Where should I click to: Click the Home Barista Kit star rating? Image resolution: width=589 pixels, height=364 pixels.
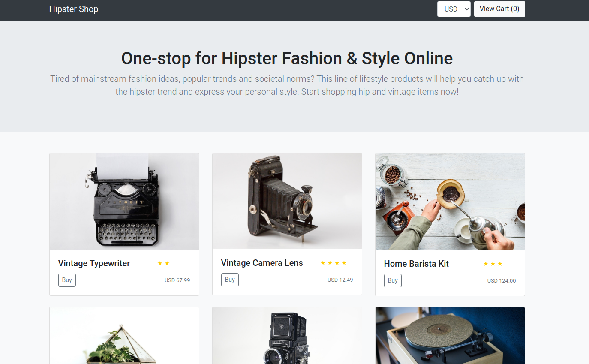click(x=493, y=264)
